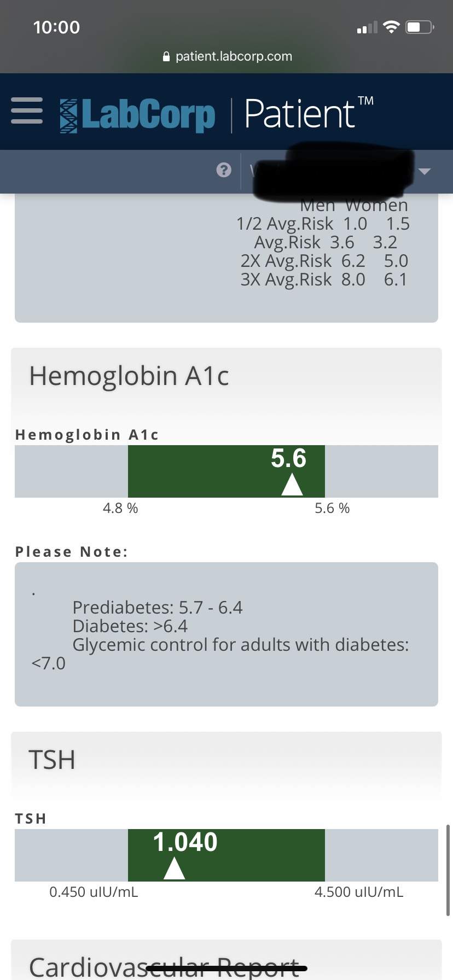Open the Cardiovascular Report section
This screenshot has width=453, height=980.
pos(164,966)
